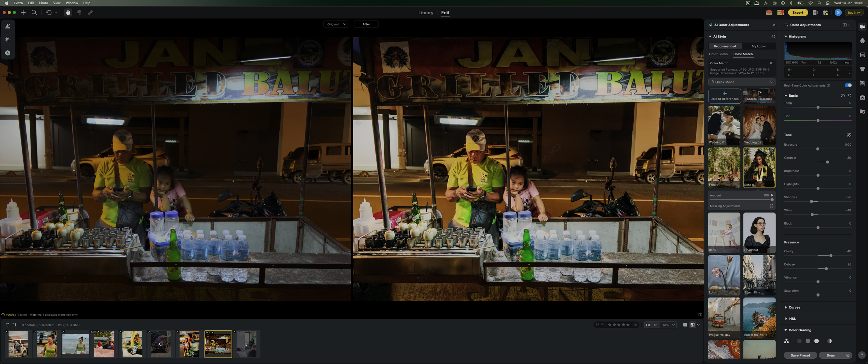Screen dimensions: 868x364
Task: Collapse the AI Style section
Action: tap(710, 37)
